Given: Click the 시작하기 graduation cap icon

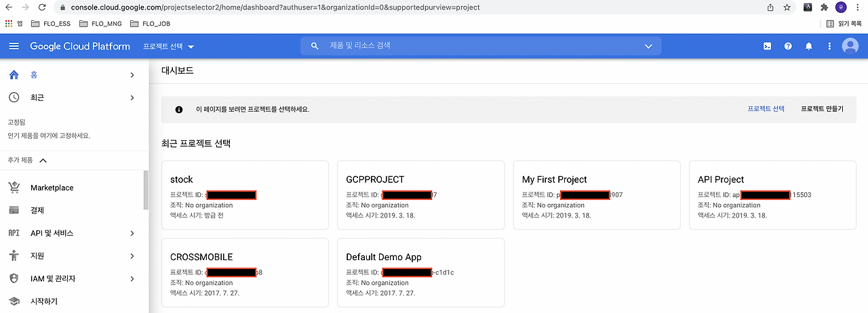Looking at the screenshot, I should point(14,301).
